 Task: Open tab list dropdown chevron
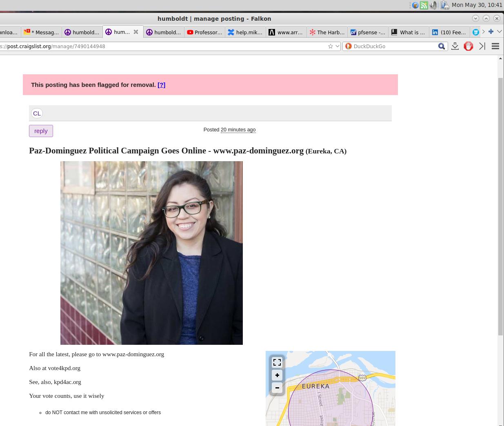click(499, 31)
